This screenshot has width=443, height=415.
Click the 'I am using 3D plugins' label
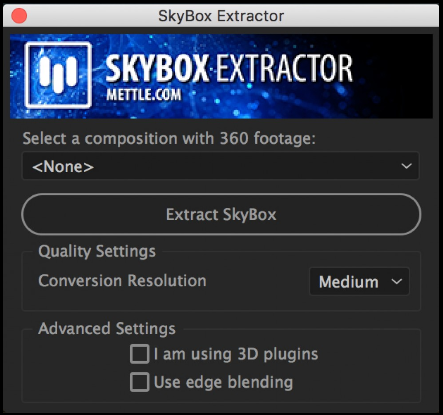tap(236, 354)
